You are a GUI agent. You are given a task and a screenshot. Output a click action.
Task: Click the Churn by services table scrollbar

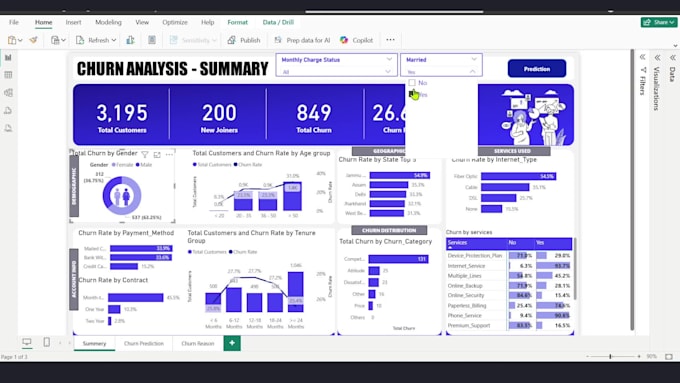click(575, 269)
